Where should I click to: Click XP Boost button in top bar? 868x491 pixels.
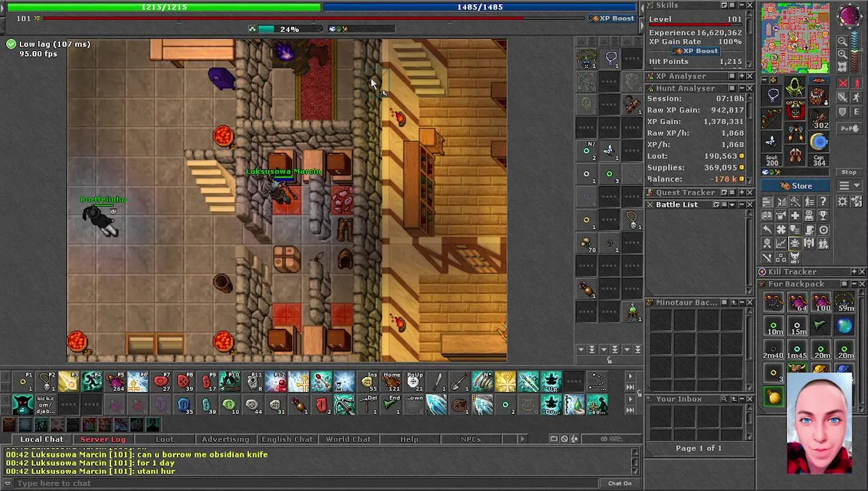(612, 18)
